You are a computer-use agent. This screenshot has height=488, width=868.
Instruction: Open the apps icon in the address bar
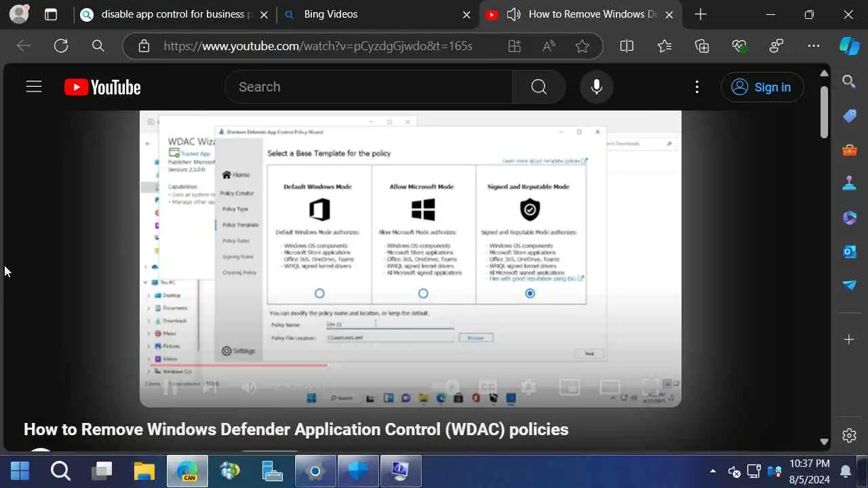(x=515, y=46)
